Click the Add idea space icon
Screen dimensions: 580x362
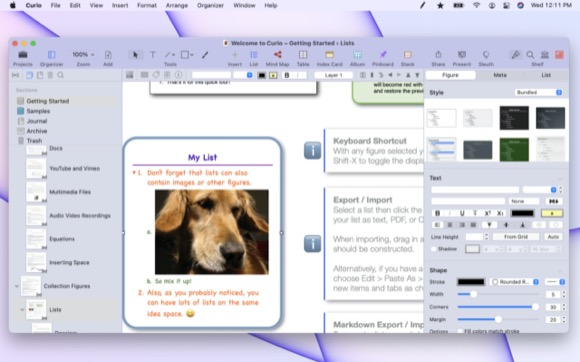(x=108, y=55)
